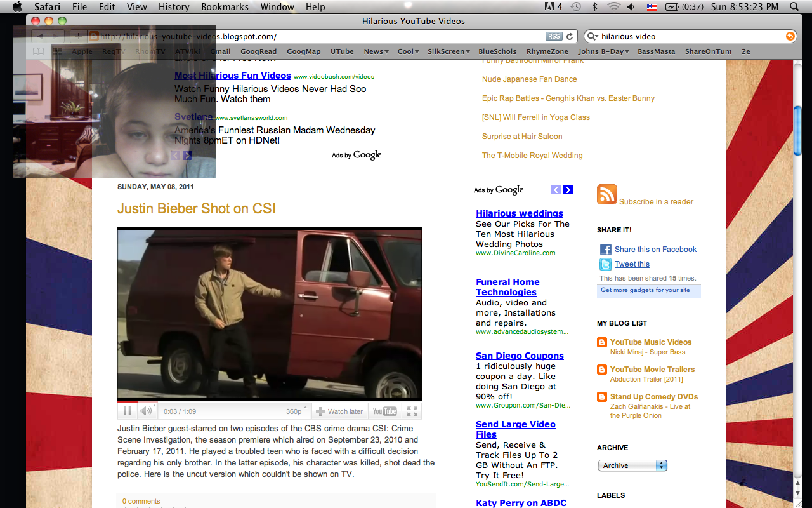Click Most Hilarious Fun Videos ad link
Viewport: 812px width, 508px height.
pos(233,76)
